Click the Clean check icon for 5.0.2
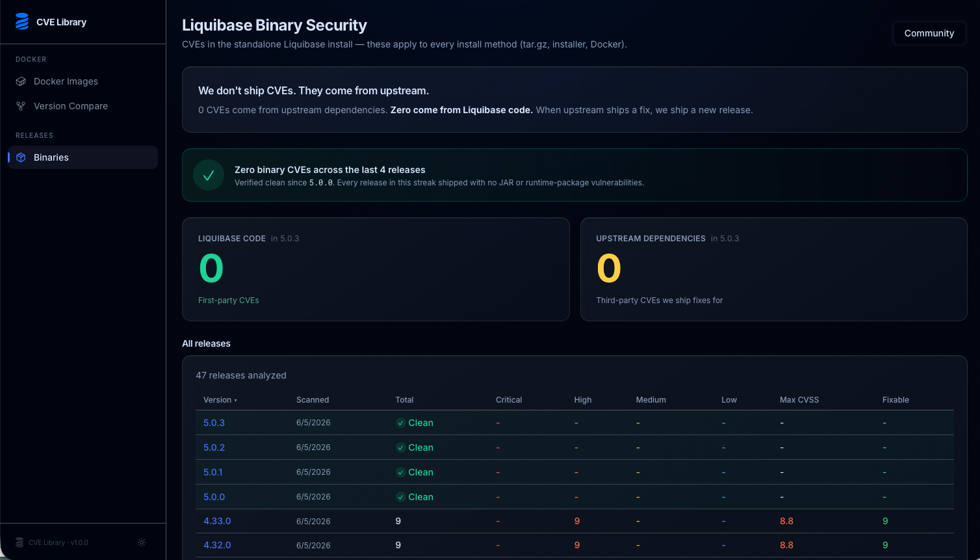 (401, 447)
